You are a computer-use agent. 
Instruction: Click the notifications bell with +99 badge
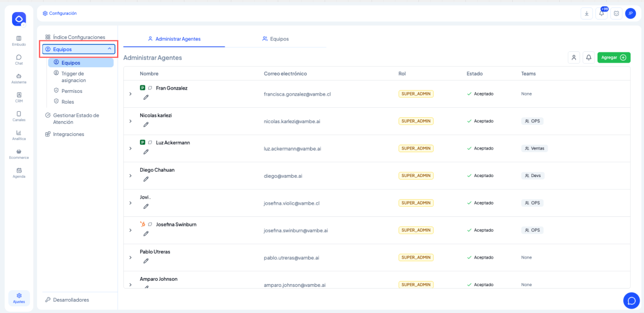601,14
